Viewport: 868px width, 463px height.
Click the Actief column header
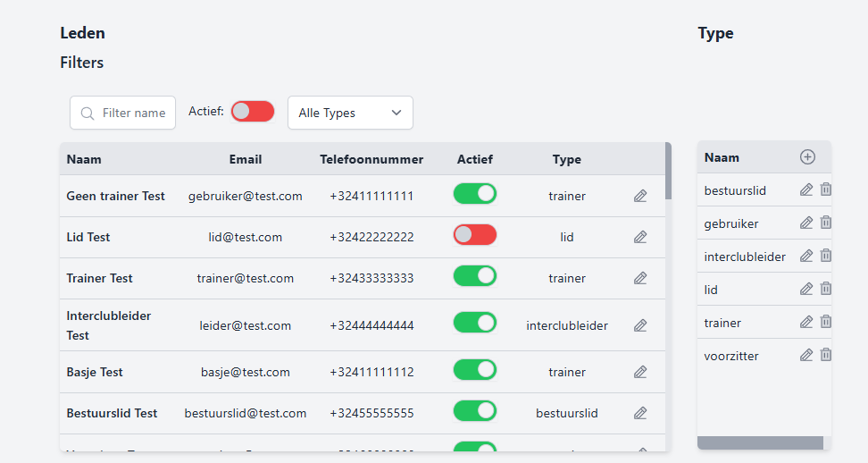(475, 159)
